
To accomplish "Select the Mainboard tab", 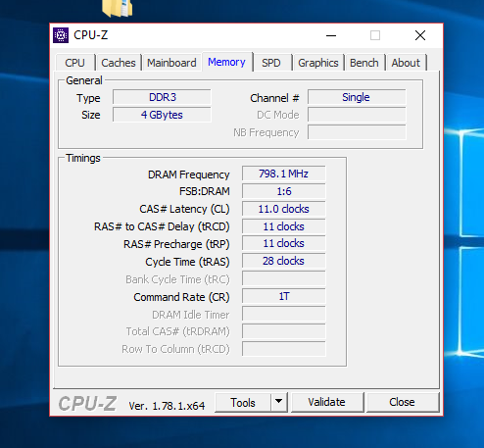I will point(171,63).
